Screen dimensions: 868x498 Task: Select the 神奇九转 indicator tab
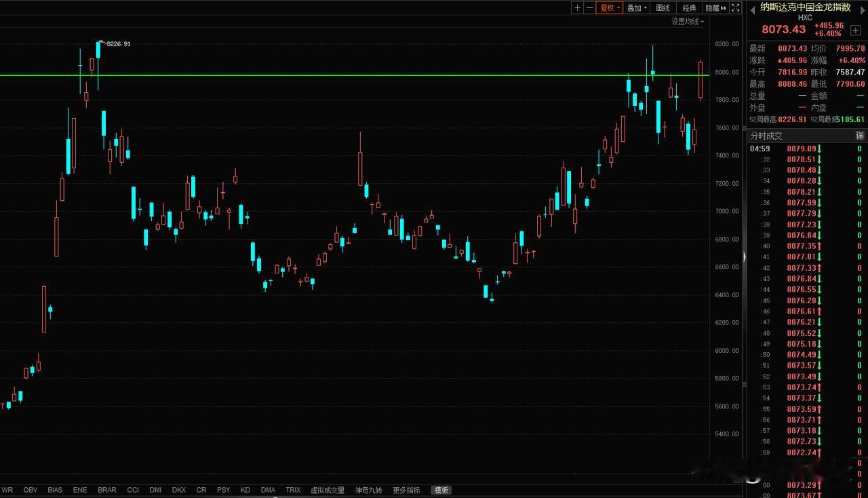pos(369,490)
